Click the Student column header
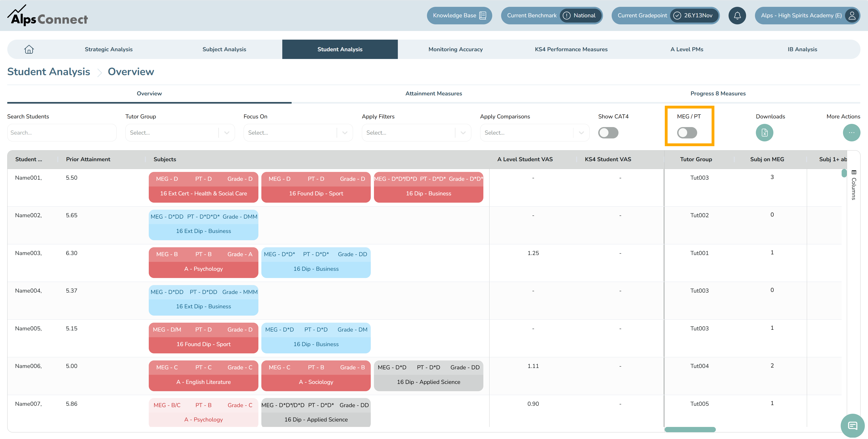Screen dimensions: 868x439 tap(29, 159)
